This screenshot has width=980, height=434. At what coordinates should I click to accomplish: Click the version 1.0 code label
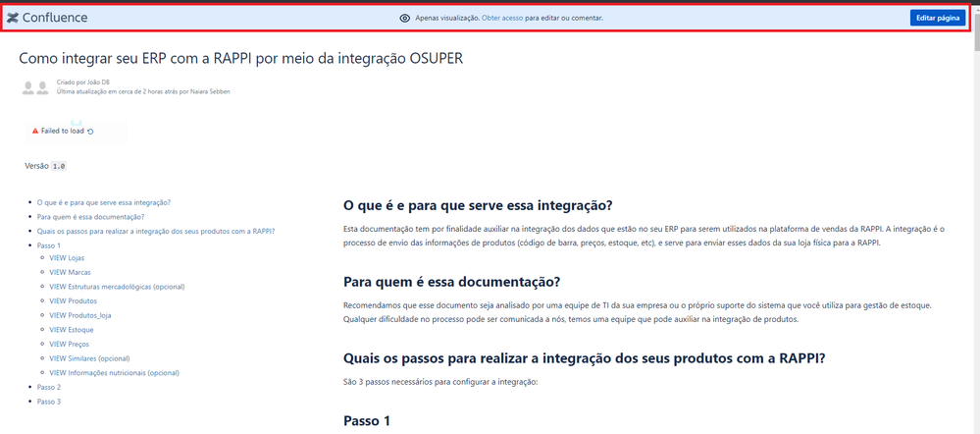(x=60, y=166)
